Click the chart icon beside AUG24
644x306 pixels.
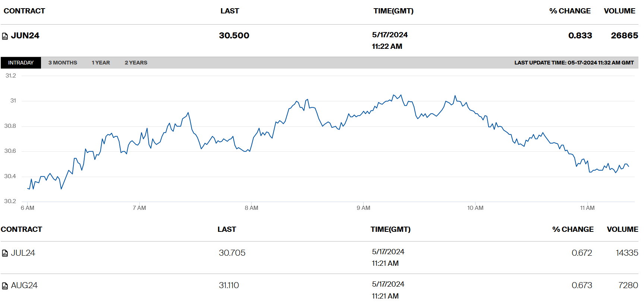pyautogui.click(x=5, y=286)
